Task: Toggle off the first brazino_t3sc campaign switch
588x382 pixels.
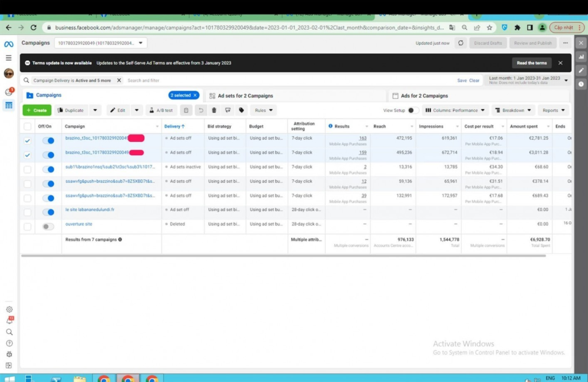Action: 48,140
